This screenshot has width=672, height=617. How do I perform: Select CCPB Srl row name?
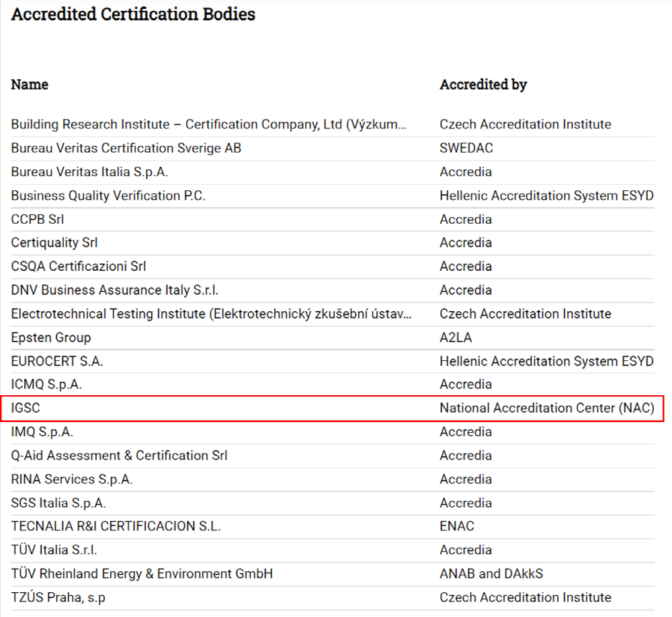click(37, 220)
